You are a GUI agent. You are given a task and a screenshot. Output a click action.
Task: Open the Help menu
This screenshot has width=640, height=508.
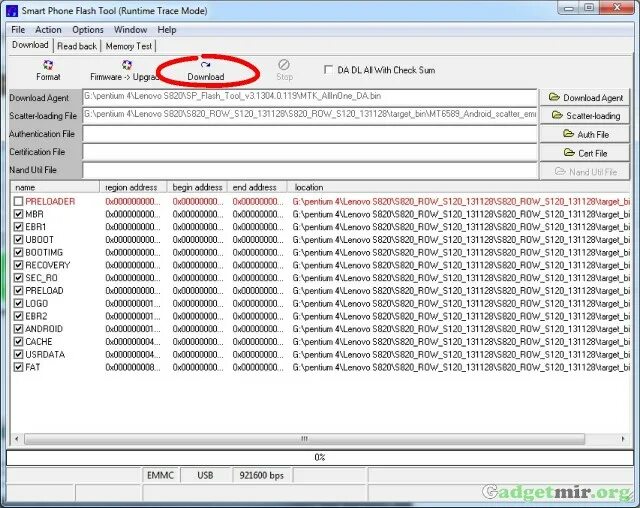(167, 30)
